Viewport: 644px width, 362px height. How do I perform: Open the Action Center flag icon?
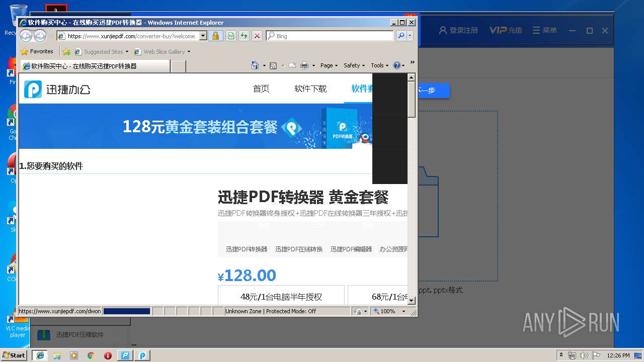[596, 355]
